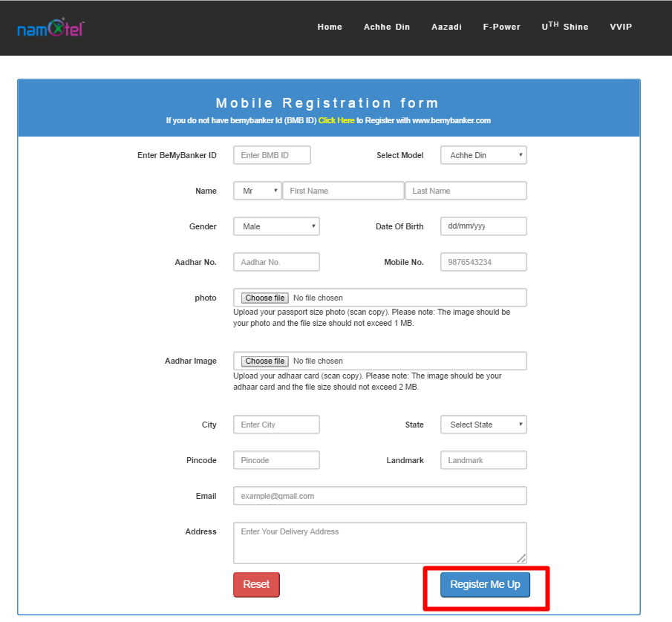
Task: Choose a file for the photo upload
Action: 264,297
